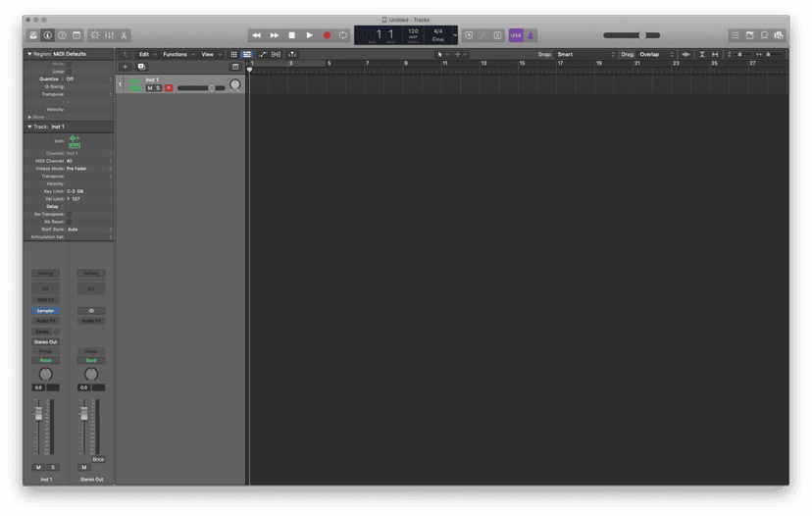812x516 pixels.
Task: Open the Snap Smart dropdown
Action: tap(584, 54)
